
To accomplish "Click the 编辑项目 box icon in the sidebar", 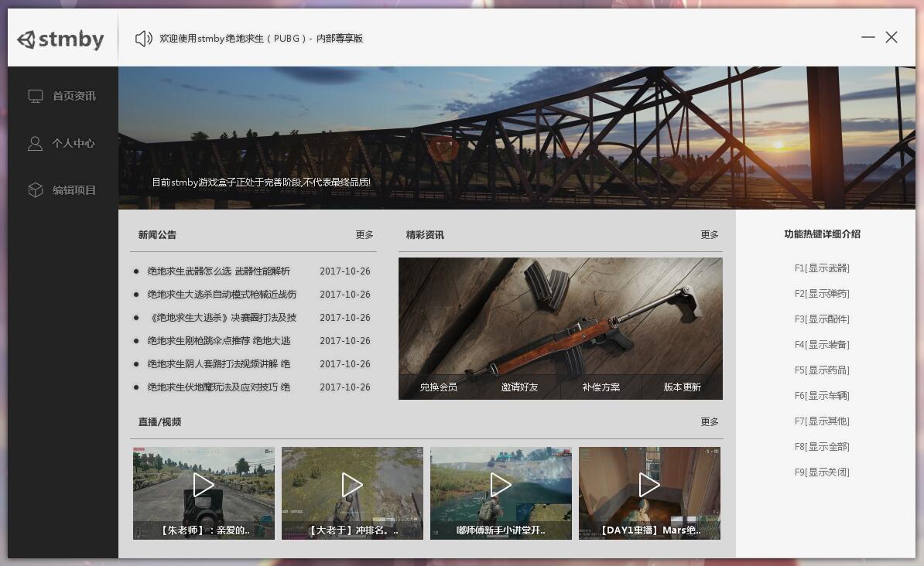I will pyautogui.click(x=36, y=189).
